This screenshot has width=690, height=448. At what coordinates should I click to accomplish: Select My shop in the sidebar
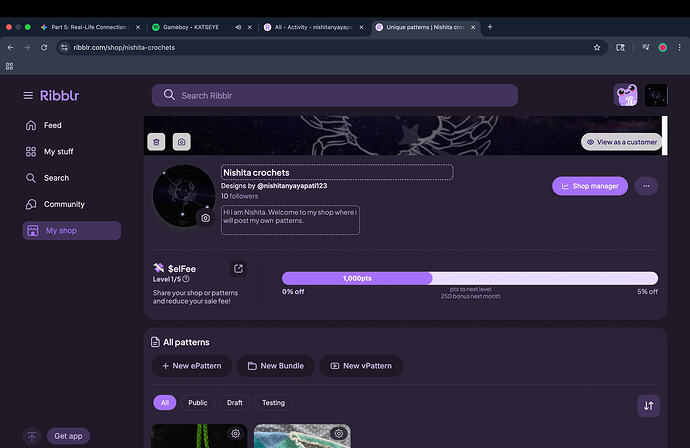pyautogui.click(x=72, y=231)
